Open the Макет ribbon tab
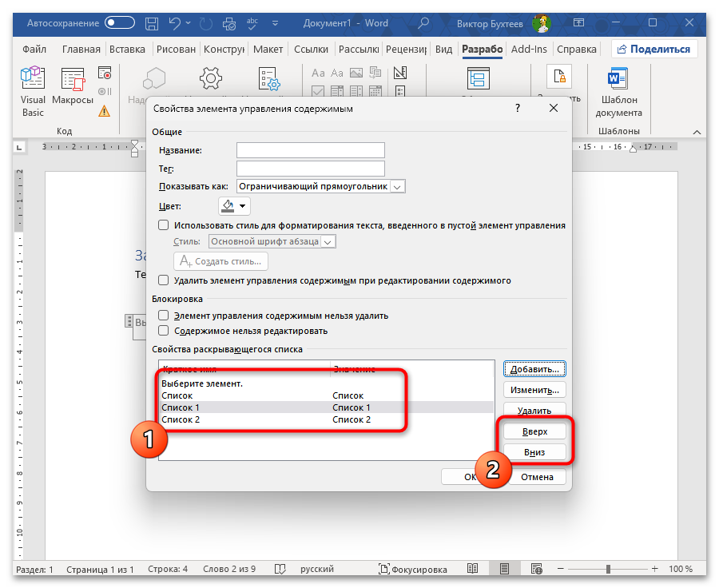Screen dimensions: 719x588 268,50
